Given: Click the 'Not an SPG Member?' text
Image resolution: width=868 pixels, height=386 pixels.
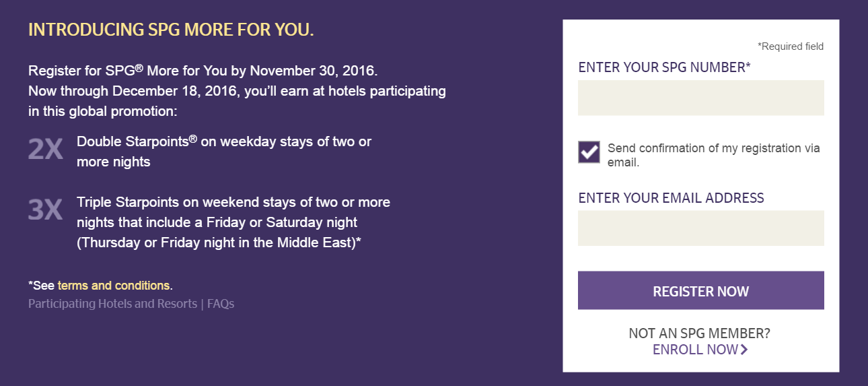Looking at the screenshot, I should (x=700, y=333).
